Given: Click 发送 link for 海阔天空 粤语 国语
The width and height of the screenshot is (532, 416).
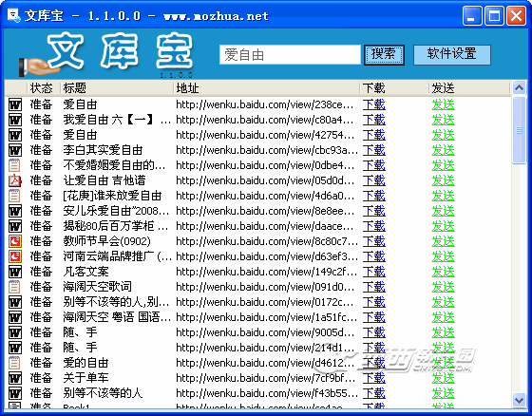Looking at the screenshot, I should (443, 317).
